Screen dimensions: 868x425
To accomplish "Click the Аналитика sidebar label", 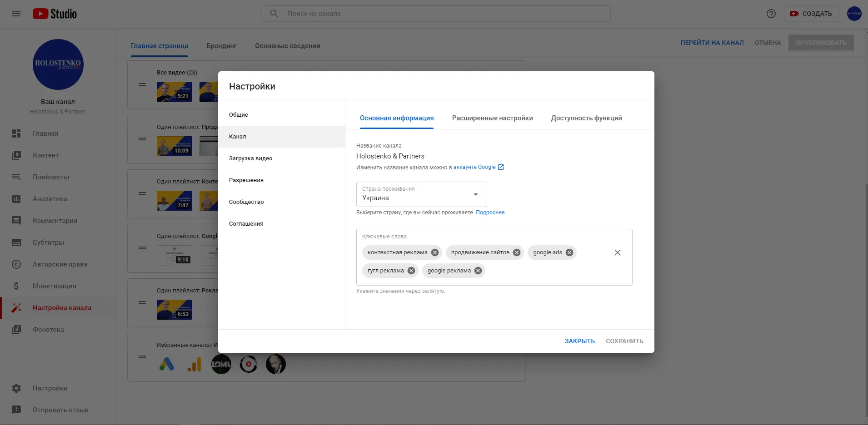I will [50, 199].
